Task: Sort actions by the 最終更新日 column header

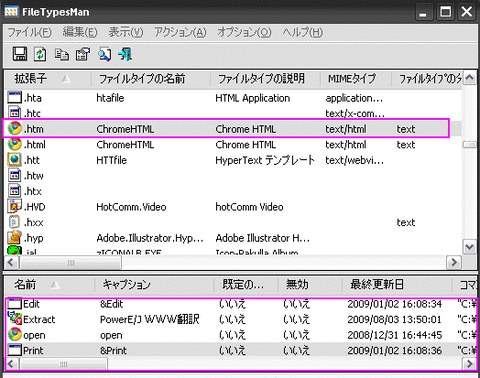Action: point(397,285)
